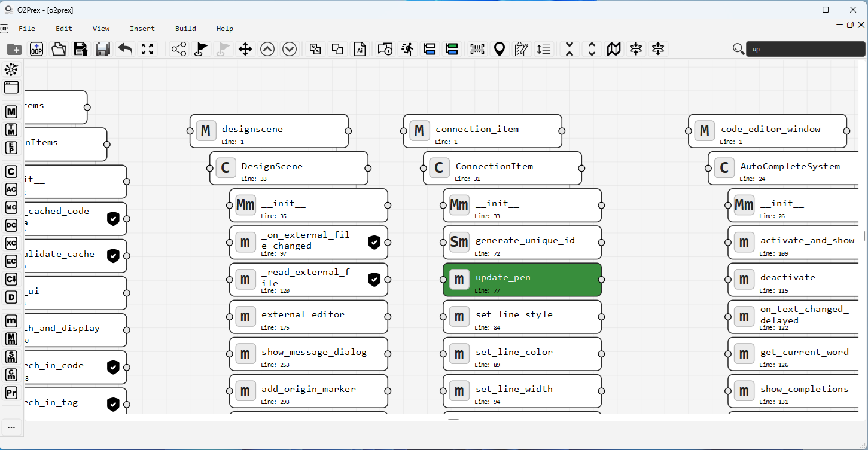The image size is (868, 450).
Task: Click the shield check on validate_cache node
Action: 113,256
